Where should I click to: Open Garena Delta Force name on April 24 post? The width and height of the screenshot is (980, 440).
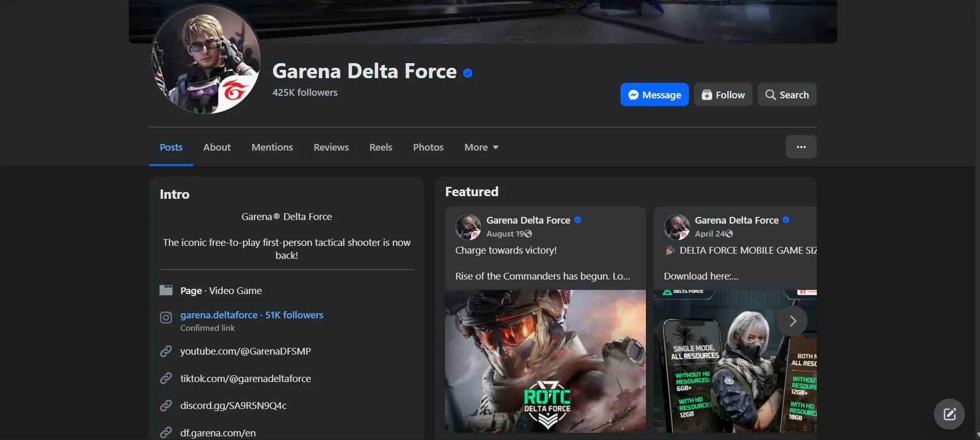737,220
